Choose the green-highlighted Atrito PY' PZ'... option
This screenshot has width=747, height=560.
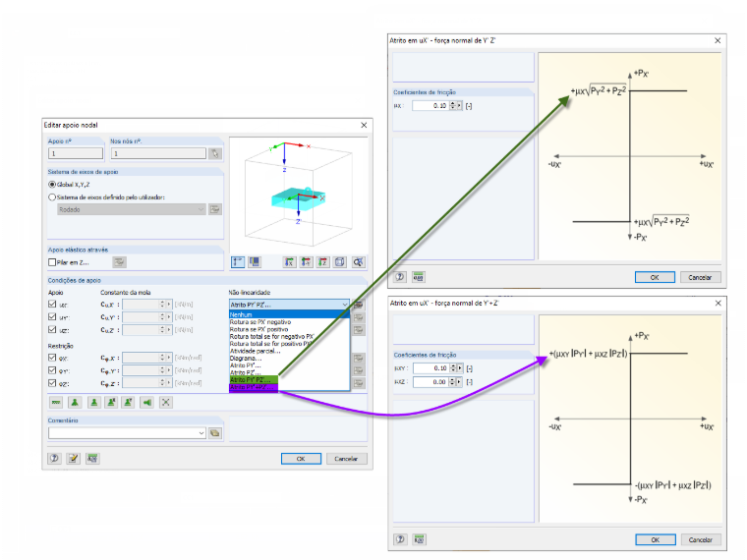point(254,380)
